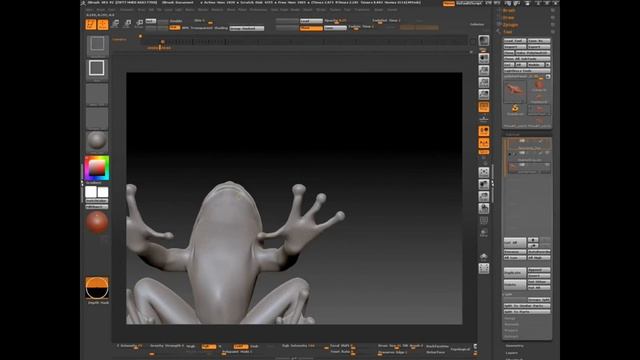Open the Transform menu in menu bar
The image size is (640, 360).
coord(362,9)
